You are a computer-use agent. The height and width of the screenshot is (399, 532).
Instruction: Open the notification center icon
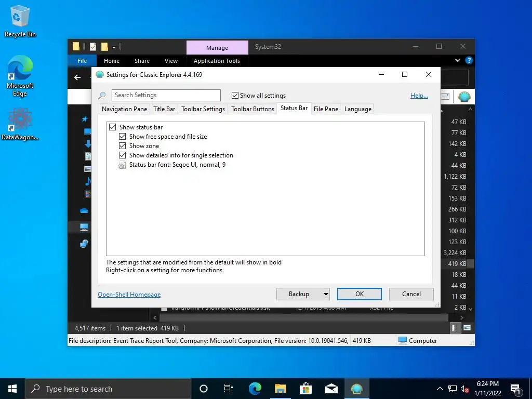[x=516, y=389]
